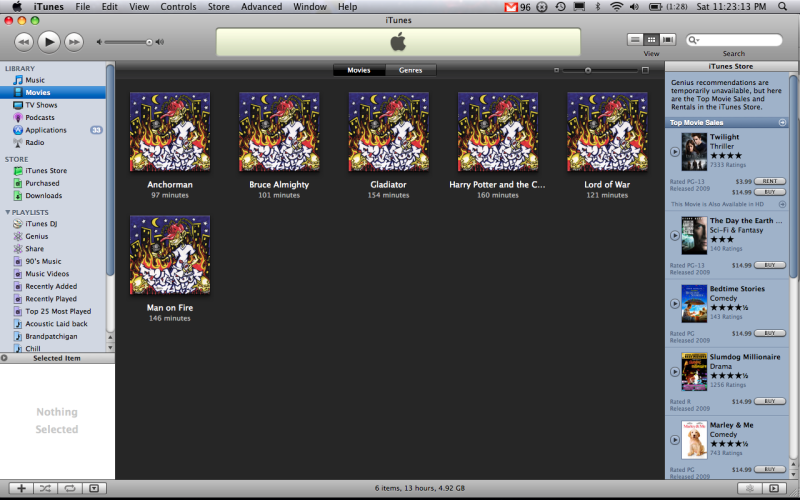Switch to the Movies tab
800x500 pixels.
click(x=359, y=70)
